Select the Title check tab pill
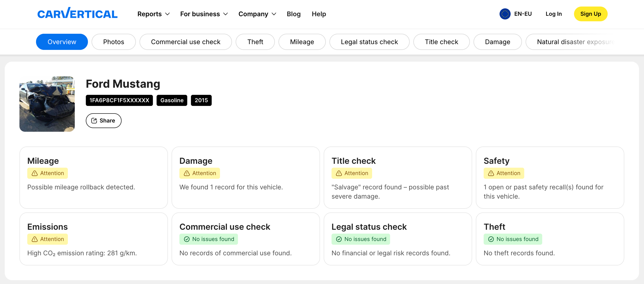 tap(441, 42)
